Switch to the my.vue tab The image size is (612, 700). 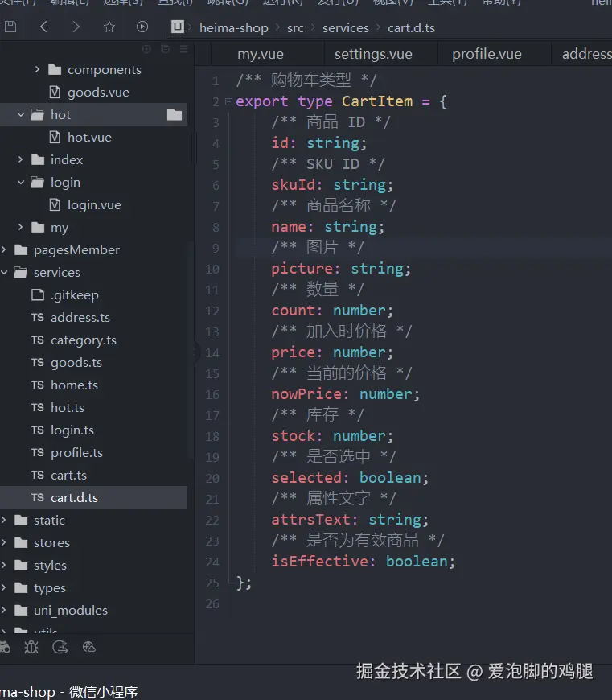[x=261, y=54]
